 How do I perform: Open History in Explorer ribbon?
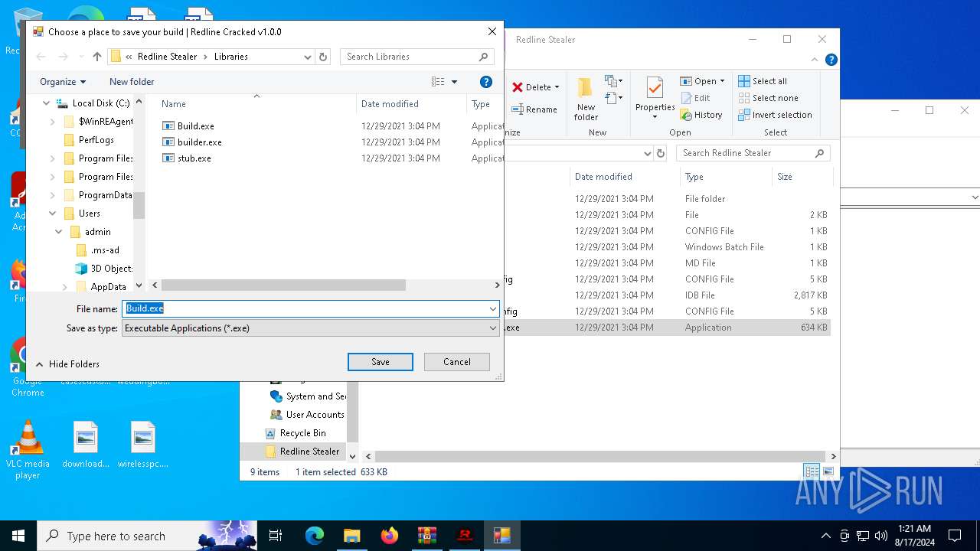point(701,115)
